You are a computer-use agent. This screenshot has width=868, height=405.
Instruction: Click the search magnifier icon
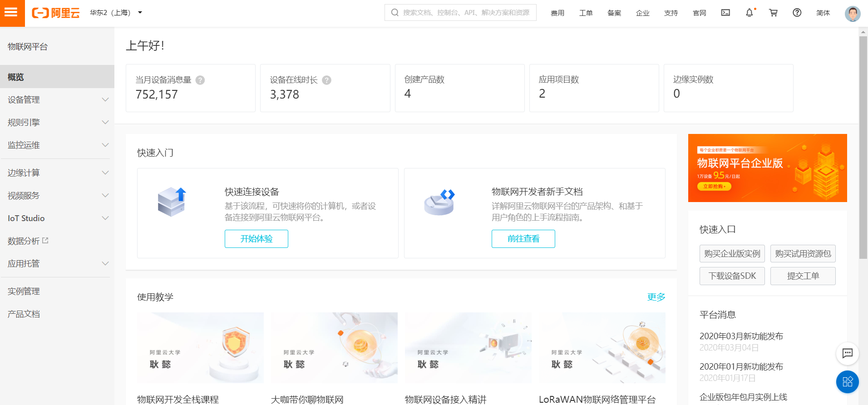[395, 13]
